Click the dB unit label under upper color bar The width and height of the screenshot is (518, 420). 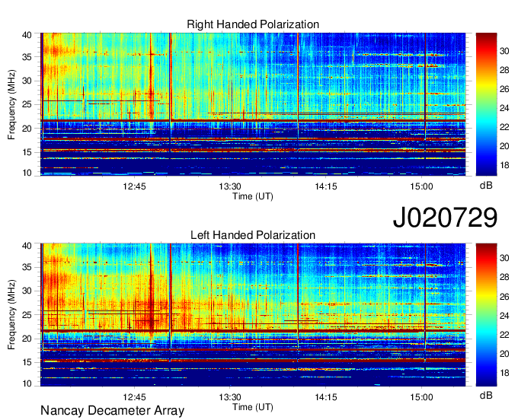(x=486, y=186)
